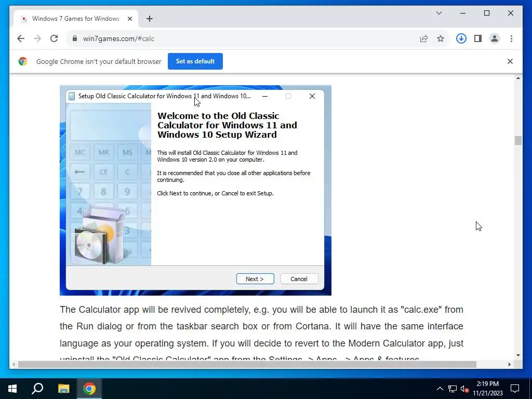
Task: Click the horizontal scroll right arrow
Action: (509, 364)
